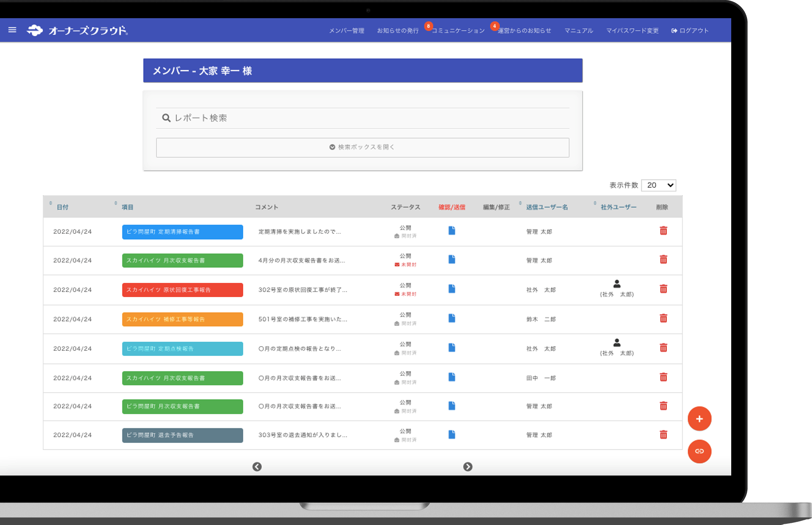
Task: Go to previous page arrow
Action: point(257,467)
